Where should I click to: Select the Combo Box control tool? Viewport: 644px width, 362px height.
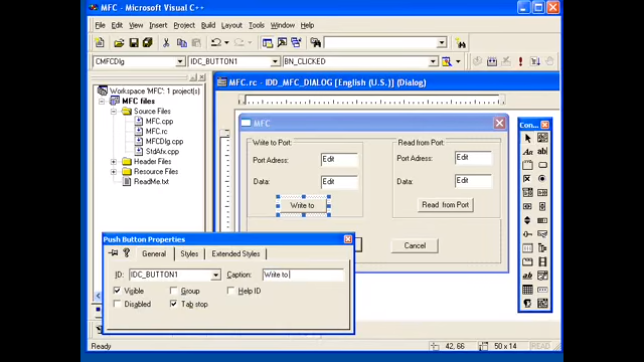coord(528,192)
